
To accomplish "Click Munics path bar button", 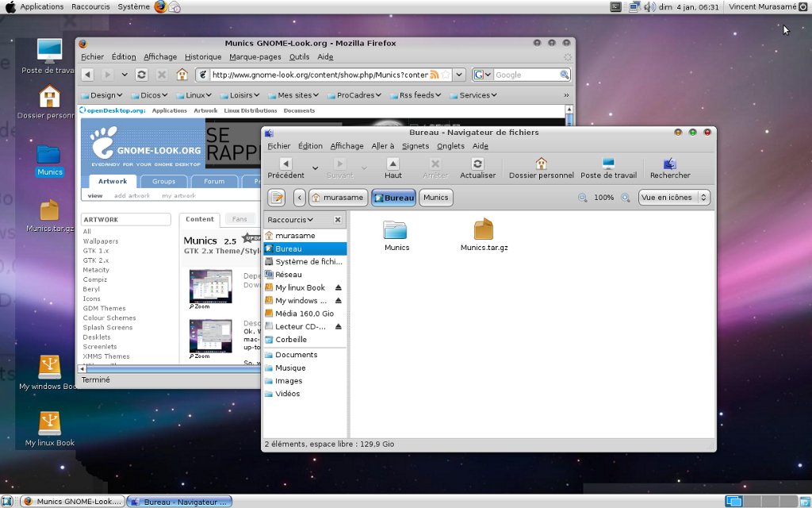I will (x=435, y=198).
